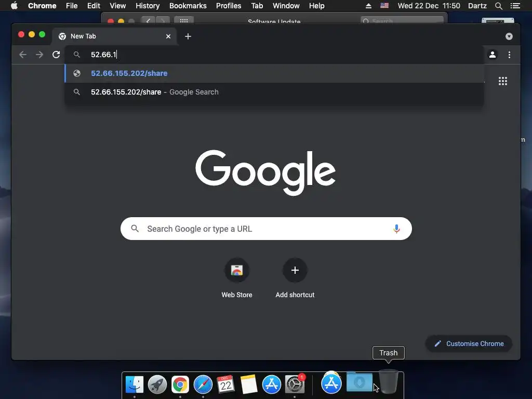
Task: Close the New Tab tab
Action: (168, 36)
